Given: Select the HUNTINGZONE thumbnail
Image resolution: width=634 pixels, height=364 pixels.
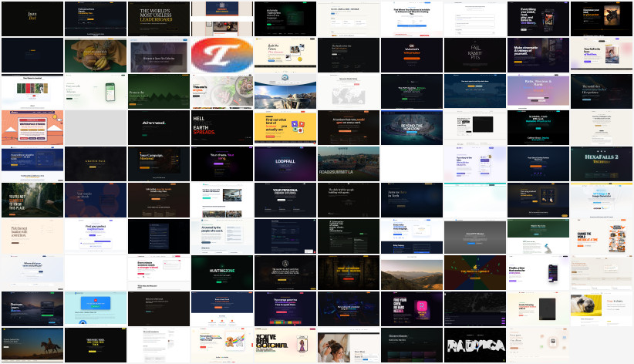Looking at the screenshot, I should [x=222, y=272].
